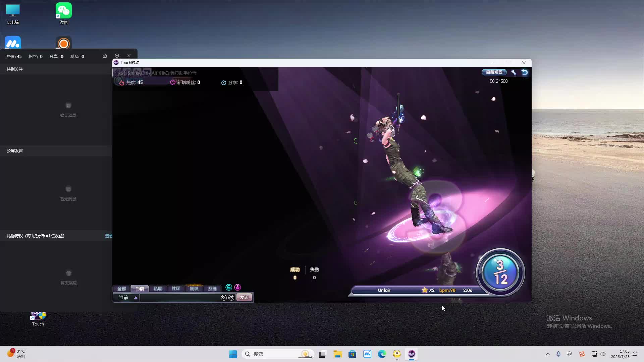Open the weather widget showing 31°C
644x362 pixels.
(x=16, y=354)
